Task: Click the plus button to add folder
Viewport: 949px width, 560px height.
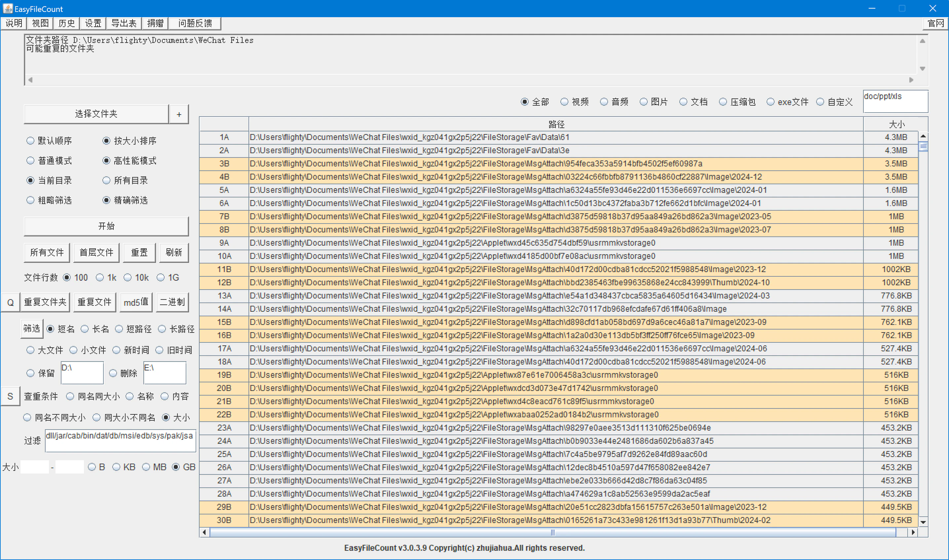Action: tap(179, 114)
